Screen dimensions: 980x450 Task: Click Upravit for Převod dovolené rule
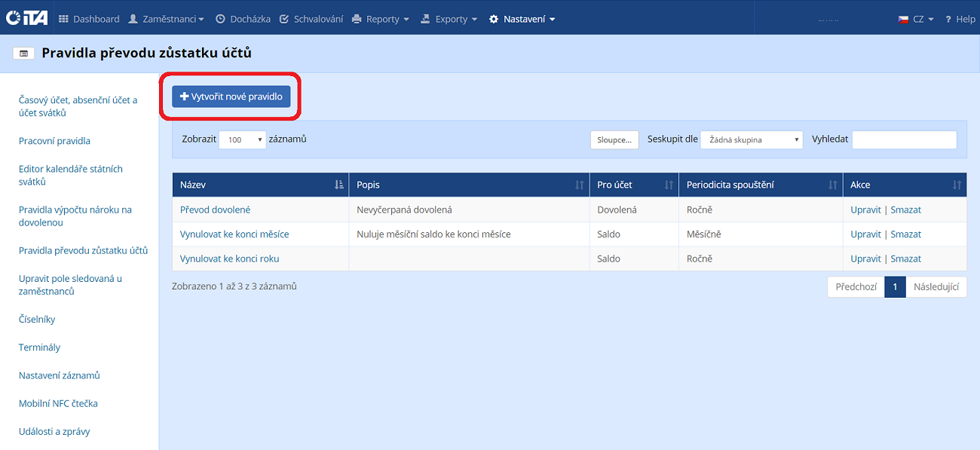pyautogui.click(x=865, y=210)
